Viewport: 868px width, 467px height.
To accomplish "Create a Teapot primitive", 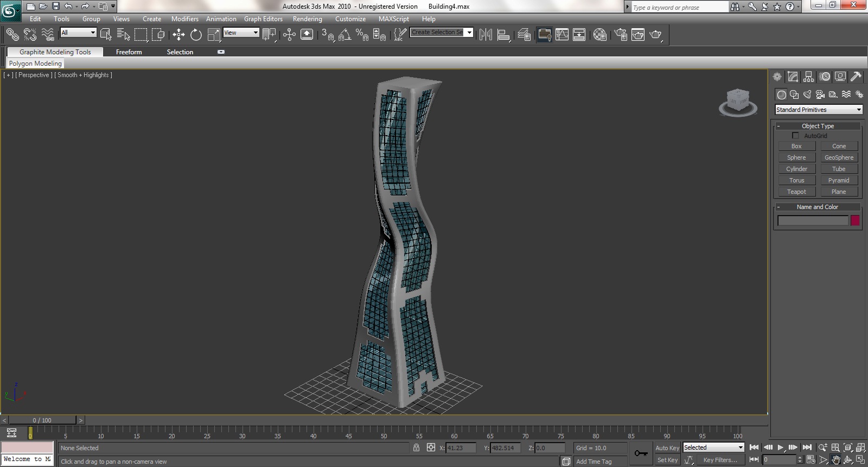I will 796,192.
